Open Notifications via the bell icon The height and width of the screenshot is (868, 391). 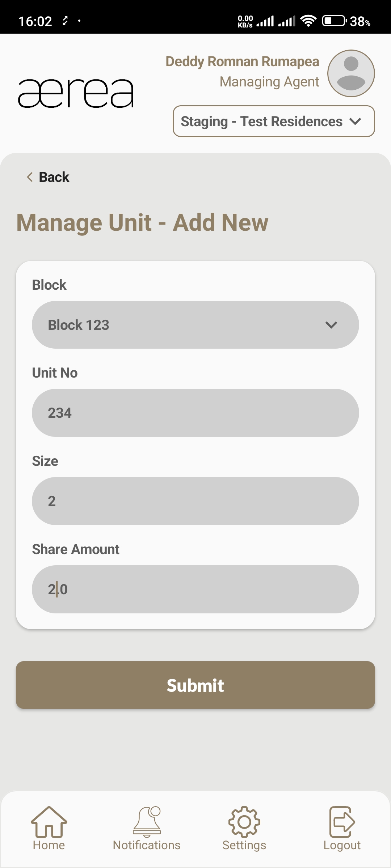(x=147, y=822)
